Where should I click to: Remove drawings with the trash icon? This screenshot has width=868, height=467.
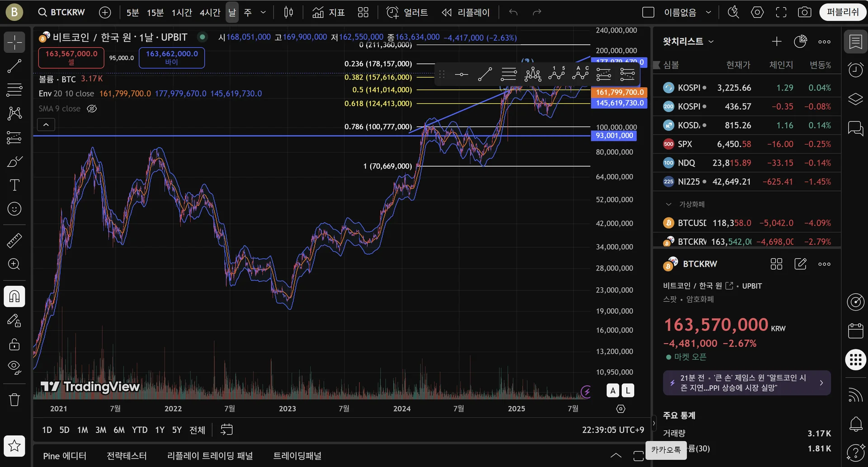coord(14,400)
